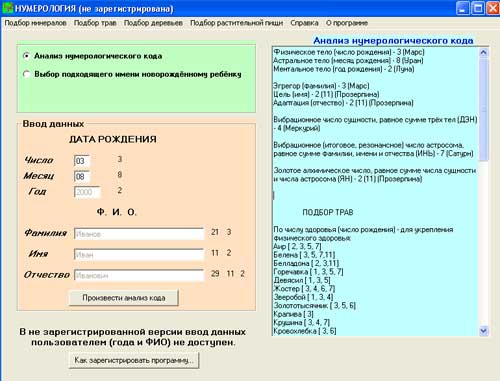The height and width of the screenshot is (381, 500).
Task: Maximize the Нумерология window
Action: click(478, 8)
